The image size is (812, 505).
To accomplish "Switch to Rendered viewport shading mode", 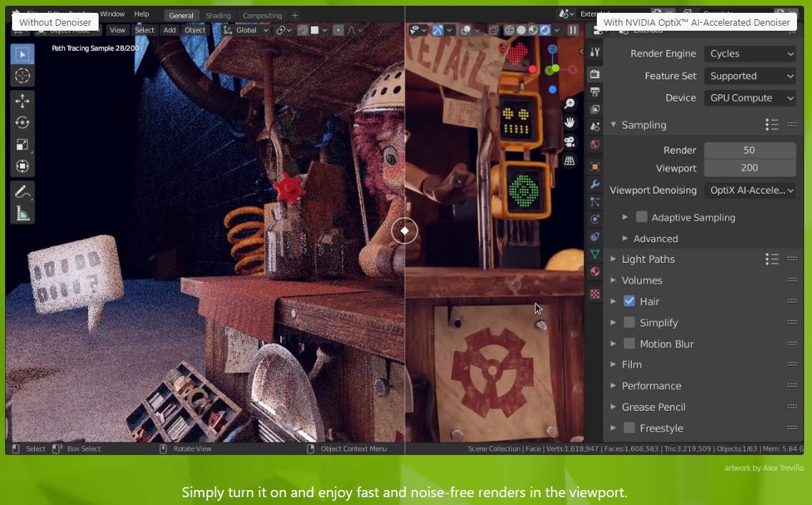I will 545,30.
